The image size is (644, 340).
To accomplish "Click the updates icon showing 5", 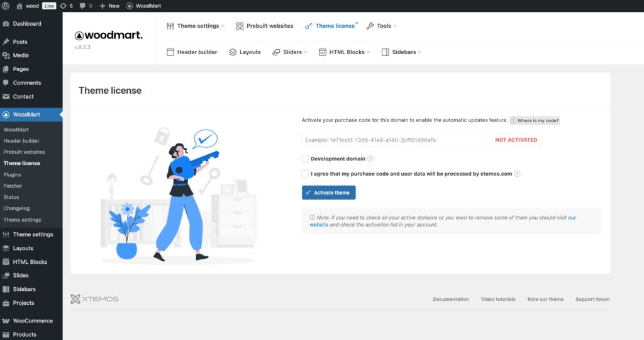I will 63,6.
